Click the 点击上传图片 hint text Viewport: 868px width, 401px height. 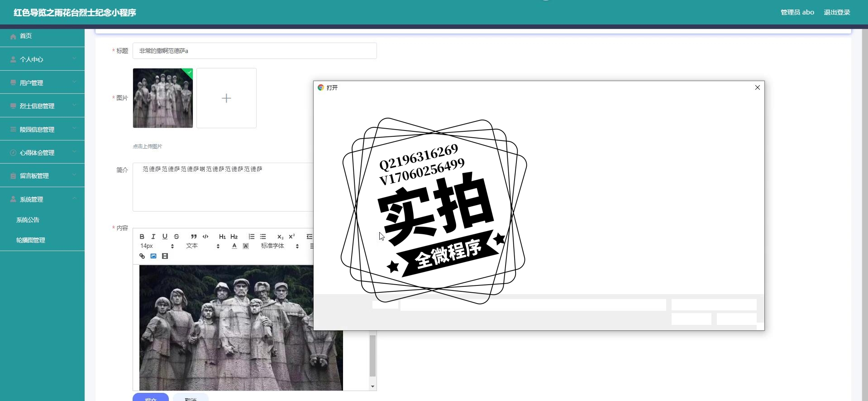[148, 146]
